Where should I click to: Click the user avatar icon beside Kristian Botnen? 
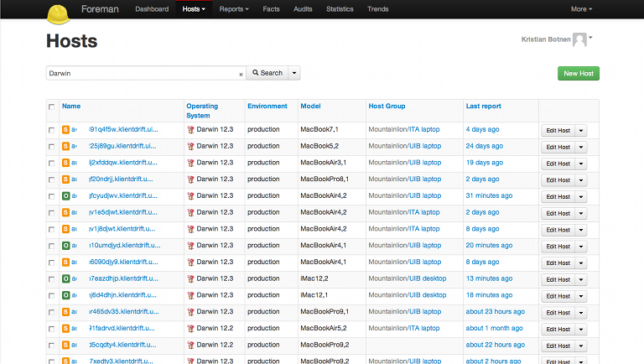coord(579,40)
